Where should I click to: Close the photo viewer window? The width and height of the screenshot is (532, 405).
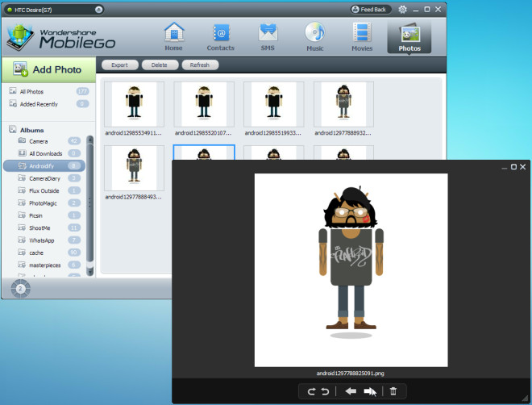[523, 167]
